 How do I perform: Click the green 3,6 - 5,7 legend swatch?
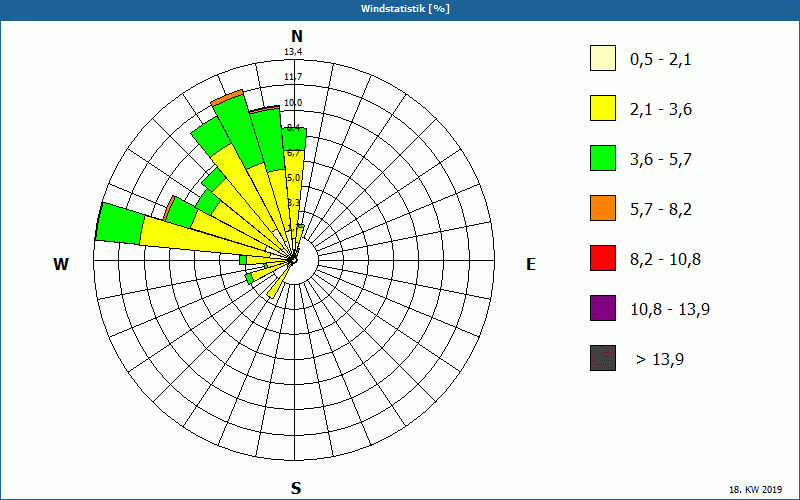coord(603,158)
